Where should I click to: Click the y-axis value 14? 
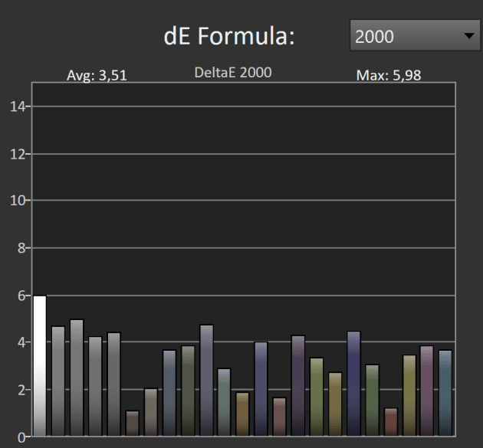(x=17, y=106)
